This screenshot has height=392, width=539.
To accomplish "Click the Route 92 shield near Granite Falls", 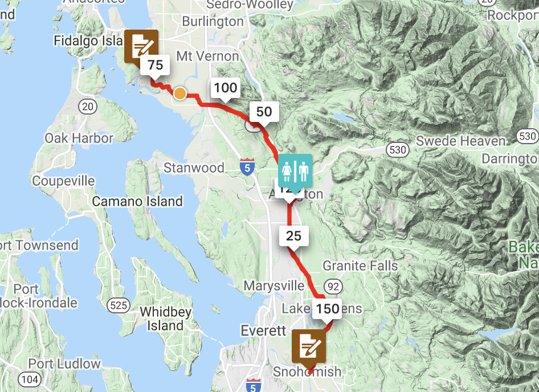I will 333,287.
